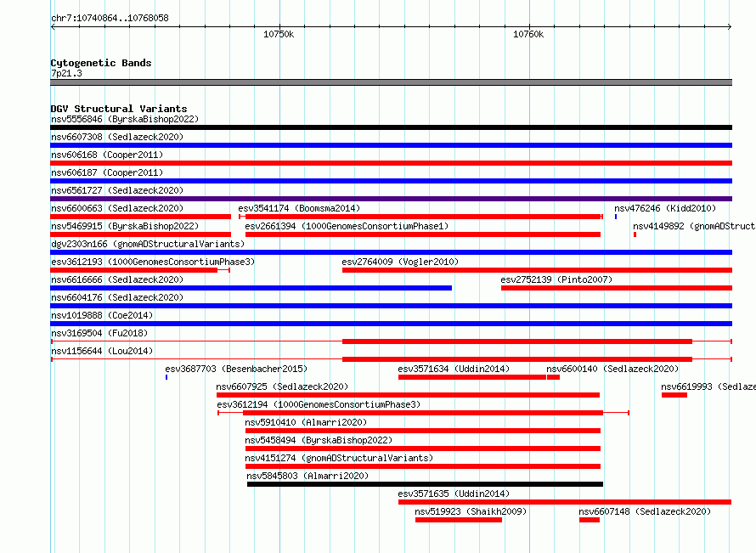
Task: Click esv2661394 (1000GenomesConsortiumPhase1) label
Action: (x=347, y=226)
